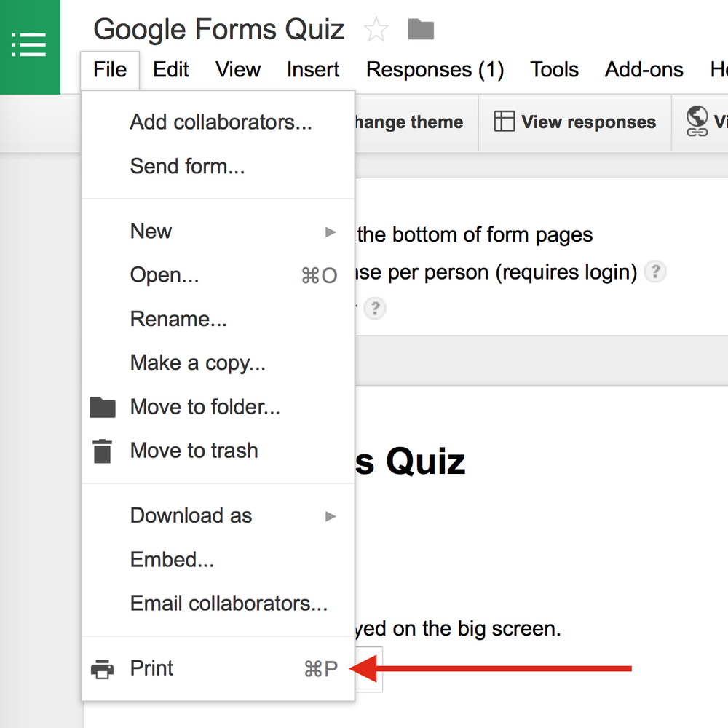Select Make a copy

coord(218,363)
